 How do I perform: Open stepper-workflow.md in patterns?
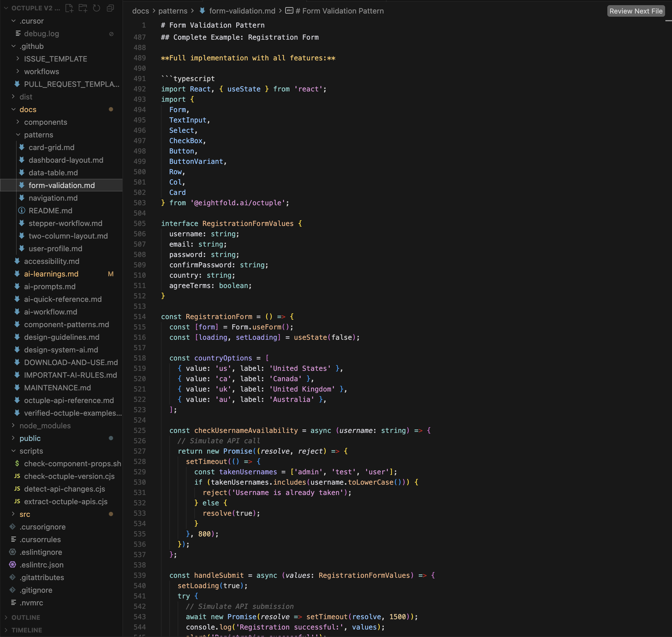[x=65, y=223]
